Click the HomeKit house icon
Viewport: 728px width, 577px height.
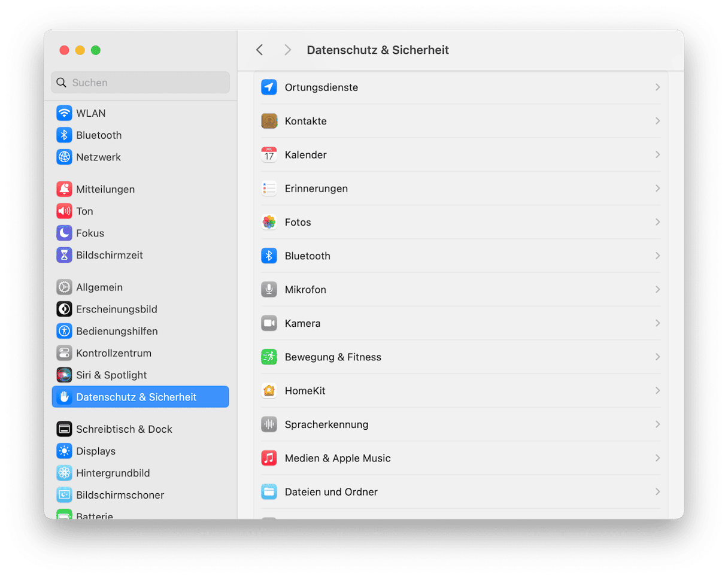pyautogui.click(x=269, y=391)
